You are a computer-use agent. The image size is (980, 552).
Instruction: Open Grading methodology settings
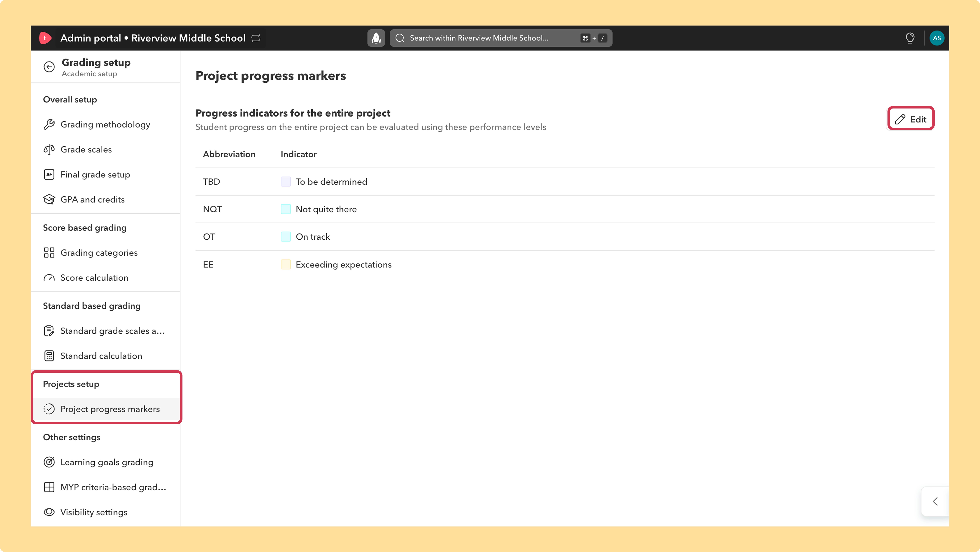point(105,124)
